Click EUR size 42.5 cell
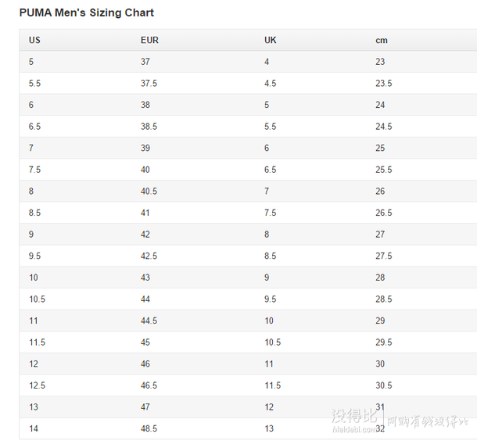This screenshot has height=448, width=477. tap(149, 256)
